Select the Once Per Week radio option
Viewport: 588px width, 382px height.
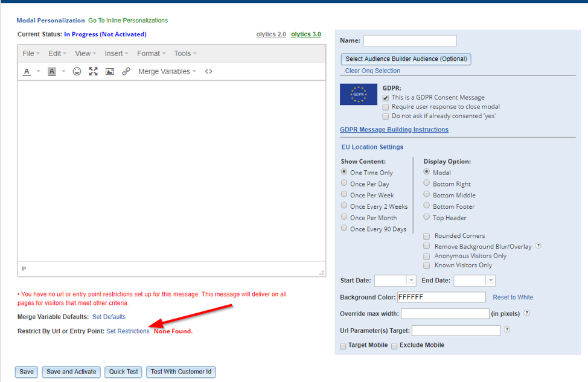coord(344,195)
